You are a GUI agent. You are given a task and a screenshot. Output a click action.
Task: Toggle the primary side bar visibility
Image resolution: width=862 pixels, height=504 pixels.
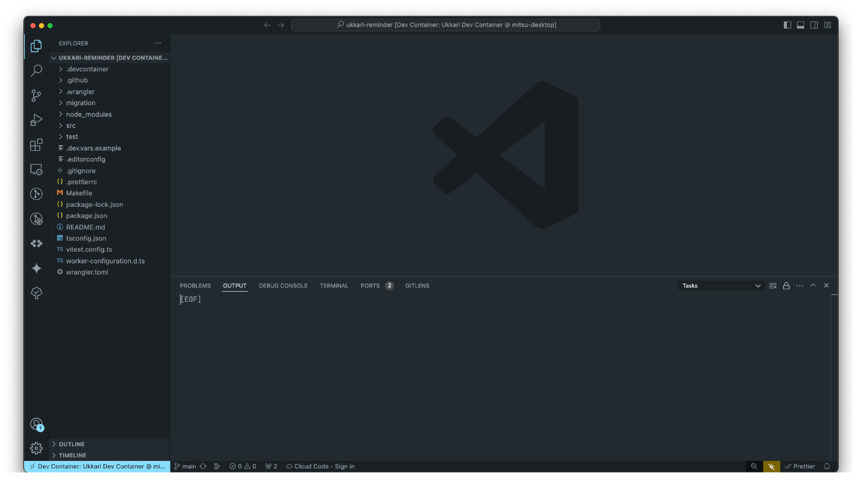[787, 25]
